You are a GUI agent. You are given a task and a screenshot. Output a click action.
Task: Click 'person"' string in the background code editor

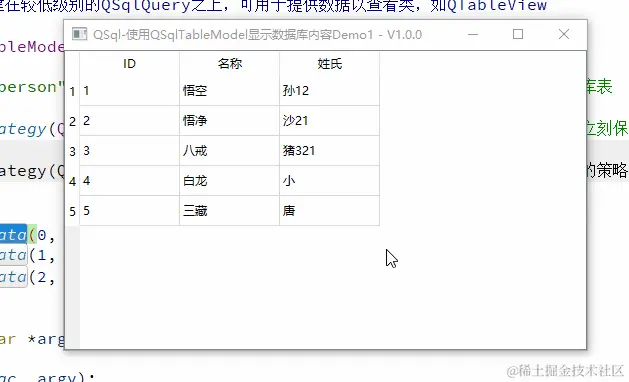[32, 87]
